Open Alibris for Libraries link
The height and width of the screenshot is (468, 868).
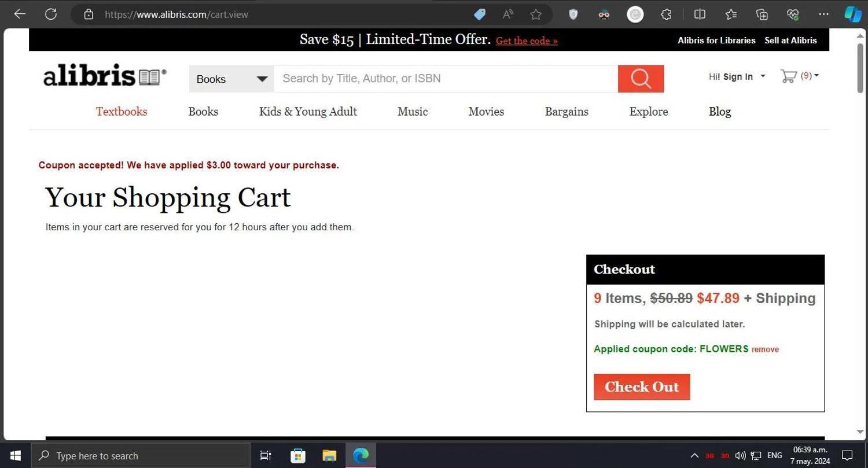(x=716, y=40)
